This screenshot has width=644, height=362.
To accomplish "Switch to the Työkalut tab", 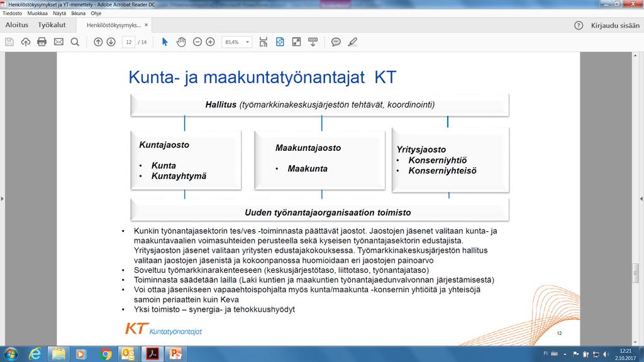I will click(x=52, y=25).
